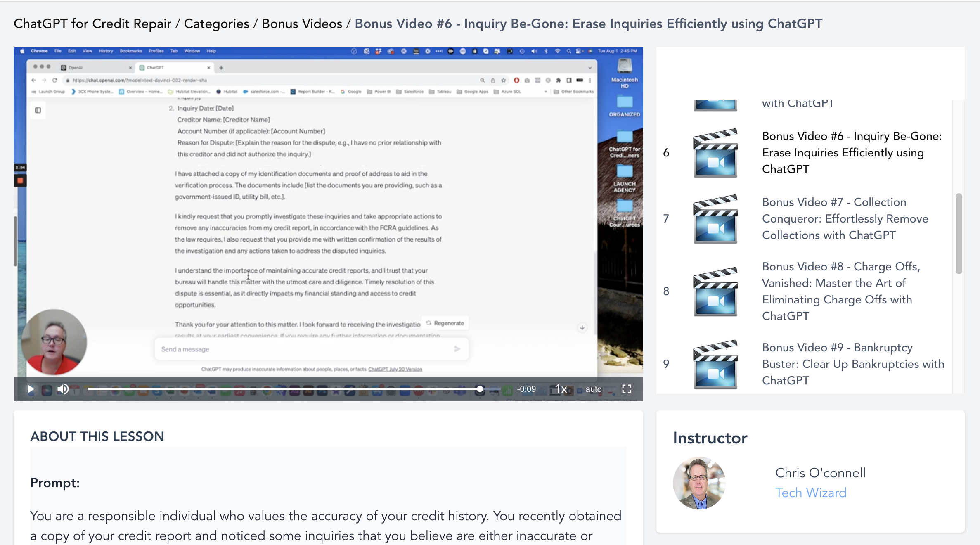
Task: Click the clapperboard thumbnail for video 9
Action: [715, 364]
